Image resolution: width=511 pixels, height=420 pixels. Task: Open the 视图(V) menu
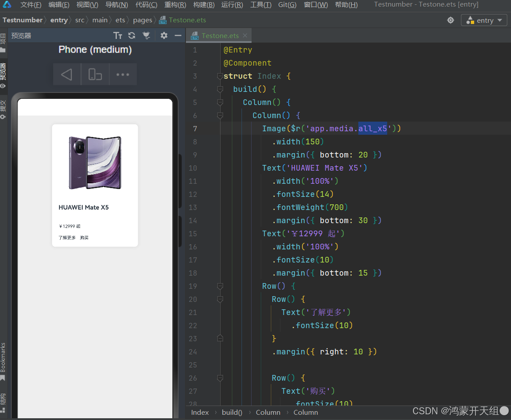pos(87,5)
